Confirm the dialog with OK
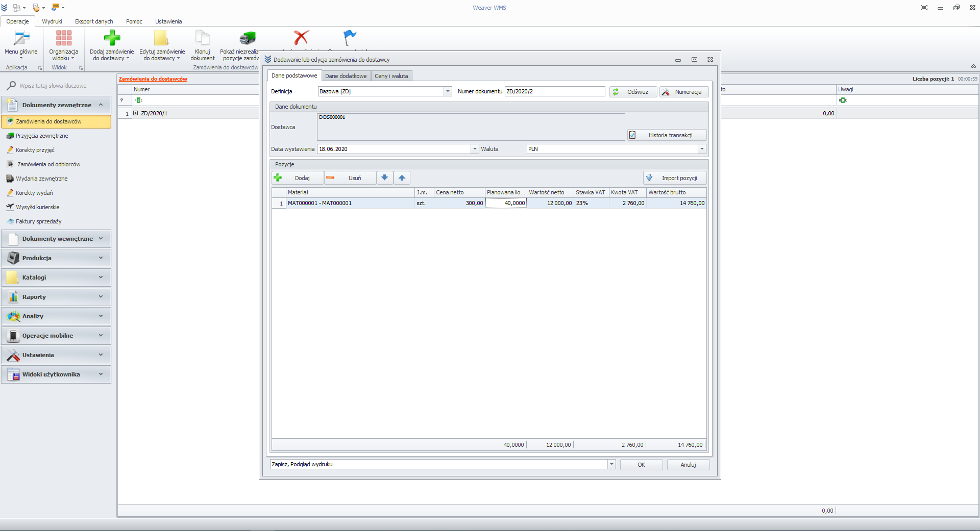 pos(641,465)
